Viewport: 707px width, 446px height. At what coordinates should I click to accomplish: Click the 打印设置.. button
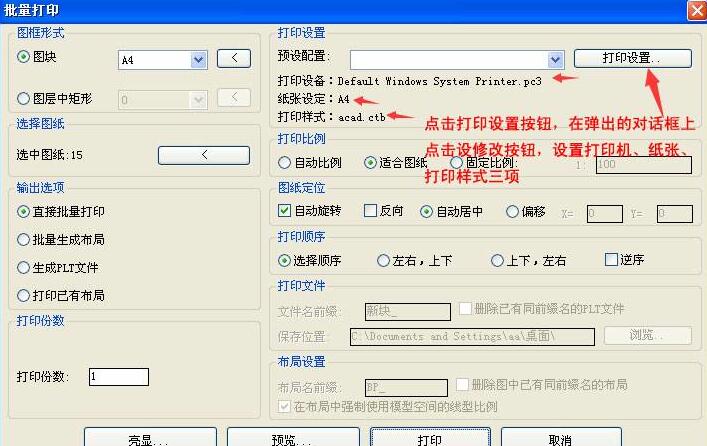[633, 58]
